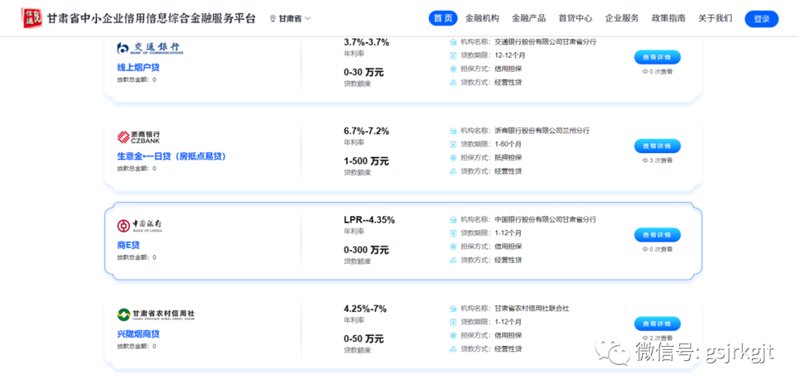This screenshot has width=800, height=389.
Task: Open the 生意金•一日贷 product link
Action: coord(171,156)
